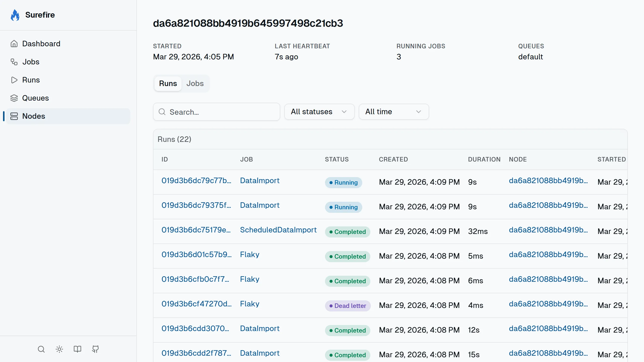The height and width of the screenshot is (362, 644).
Task: Toggle theme with the sun icon
Action: [59, 349]
